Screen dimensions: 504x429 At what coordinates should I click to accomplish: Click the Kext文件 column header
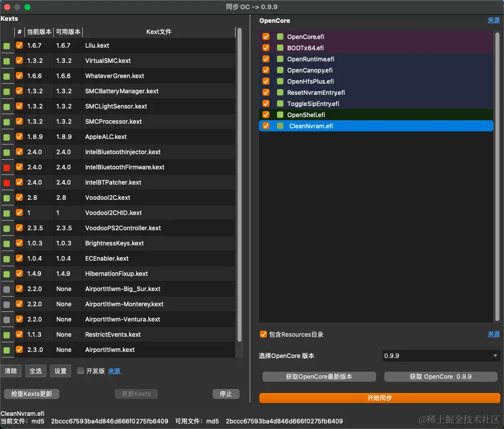tap(159, 32)
